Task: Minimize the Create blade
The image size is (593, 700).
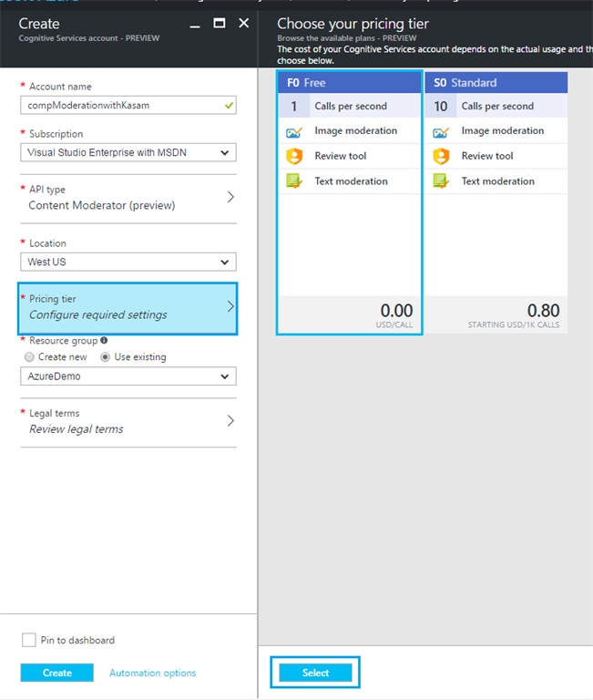Action: [x=195, y=25]
